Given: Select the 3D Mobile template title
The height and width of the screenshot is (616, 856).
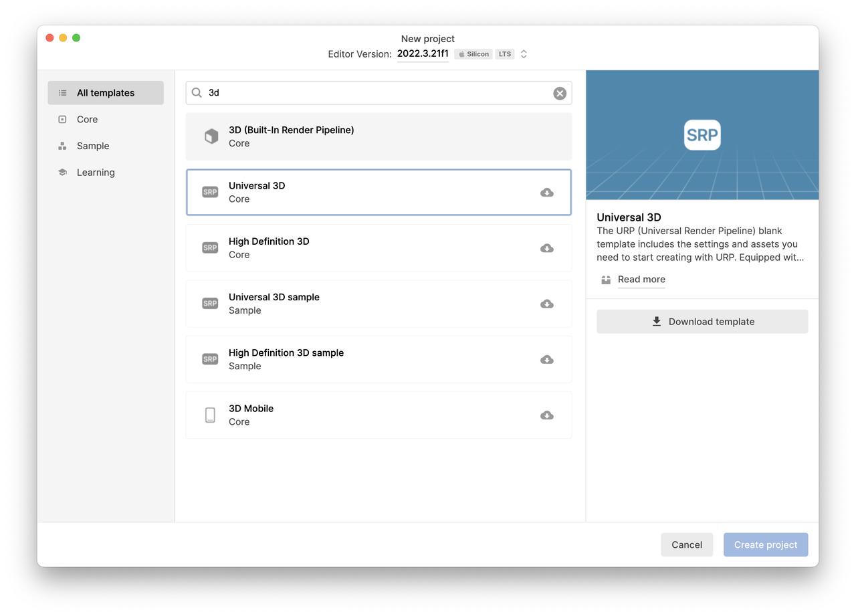Looking at the screenshot, I should [x=251, y=409].
